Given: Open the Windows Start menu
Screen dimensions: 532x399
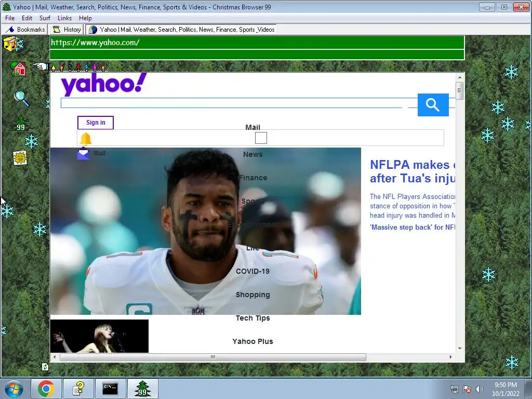Looking at the screenshot, I should tap(14, 389).
